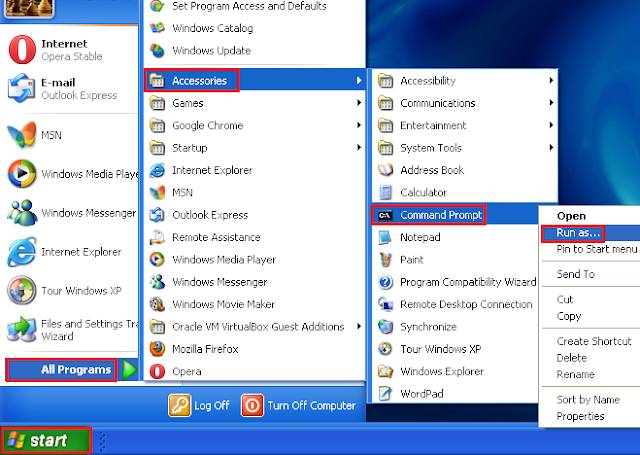Click Tour Windows XP icon in Accessories
This screenshot has height=455, width=640.
385,349
